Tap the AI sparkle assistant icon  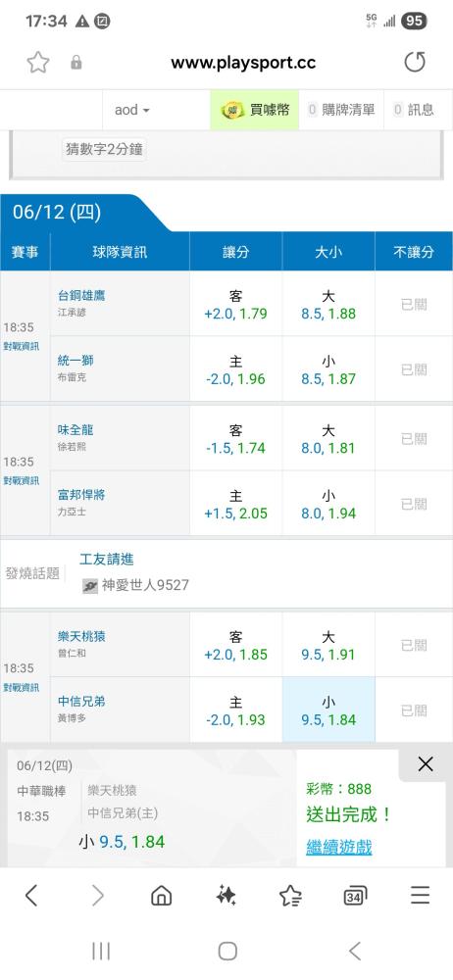click(226, 896)
